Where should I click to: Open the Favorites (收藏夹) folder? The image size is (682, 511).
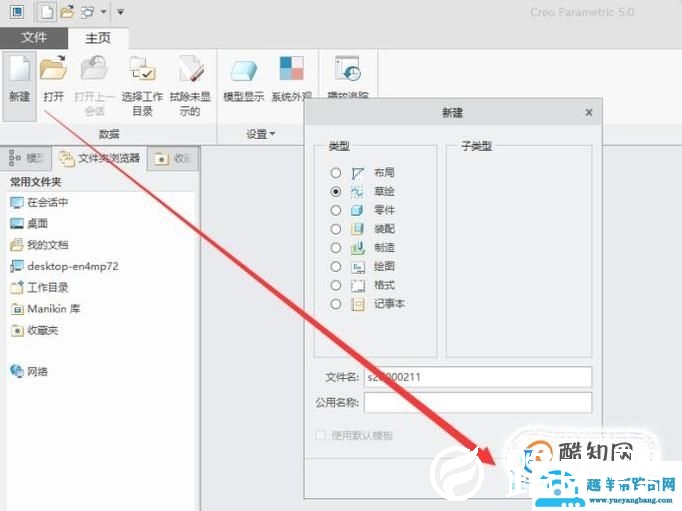tap(34, 331)
